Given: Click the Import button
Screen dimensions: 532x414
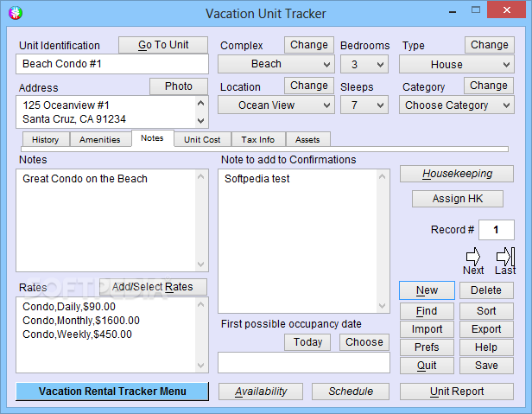Looking at the screenshot, I should 427,329.
